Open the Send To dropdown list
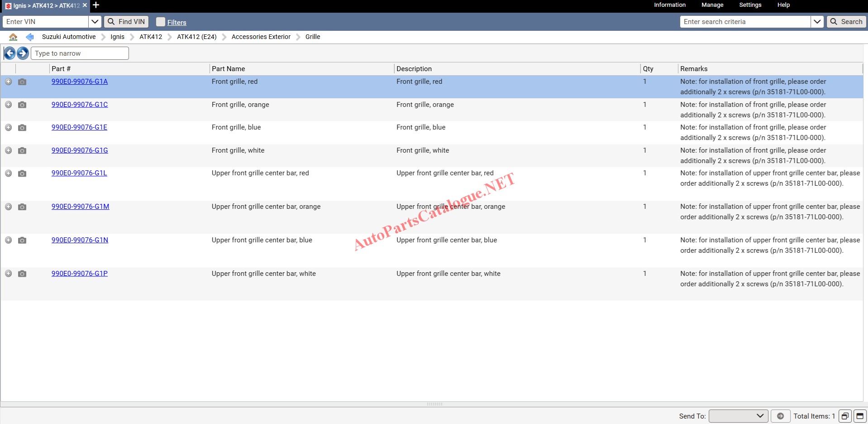Screen dimensions: 868x424 tap(738, 416)
